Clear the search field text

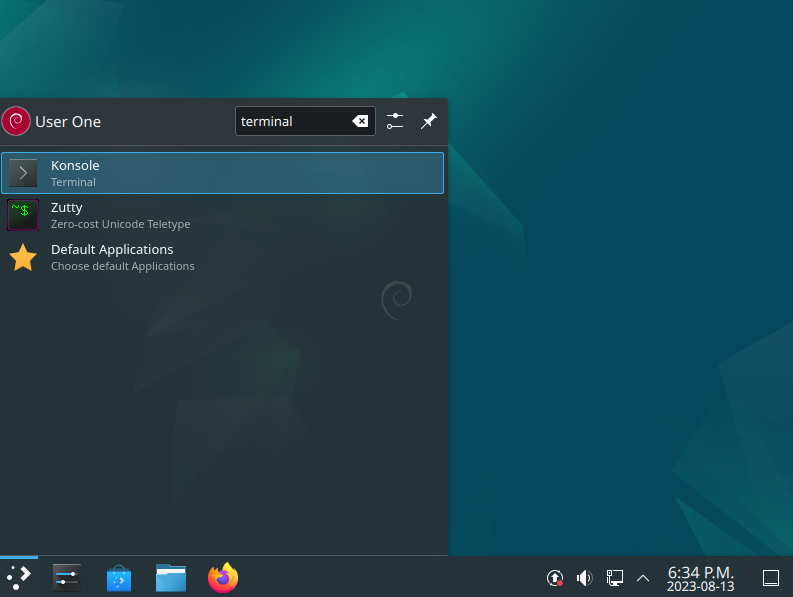tap(360, 121)
